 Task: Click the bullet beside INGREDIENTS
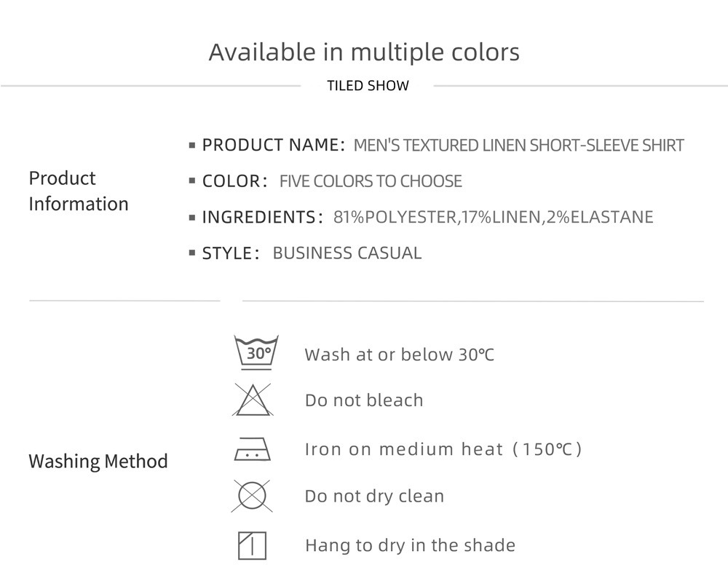coord(192,217)
